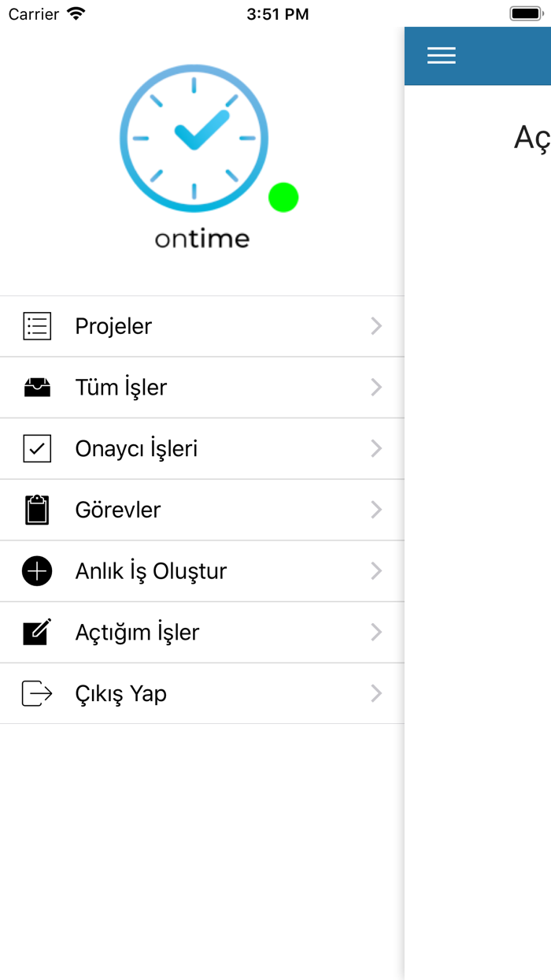Viewport: 551px width, 980px height.
Task: Tap the green status indicator dot
Action: coord(283,197)
